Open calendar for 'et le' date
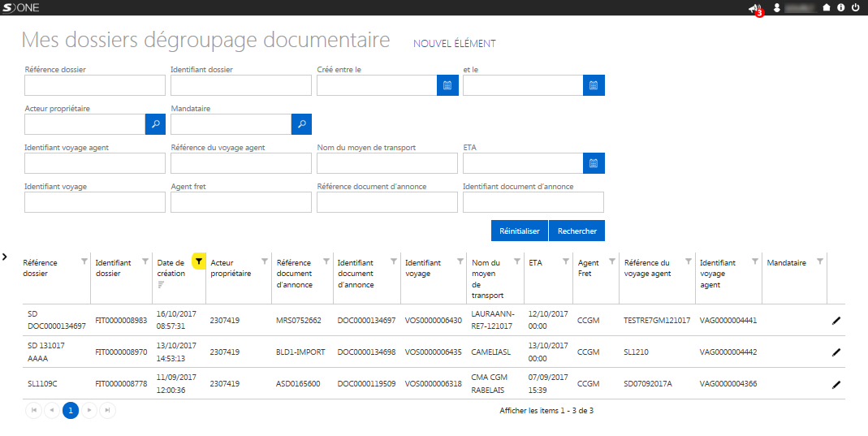The height and width of the screenshot is (436, 868). point(594,85)
